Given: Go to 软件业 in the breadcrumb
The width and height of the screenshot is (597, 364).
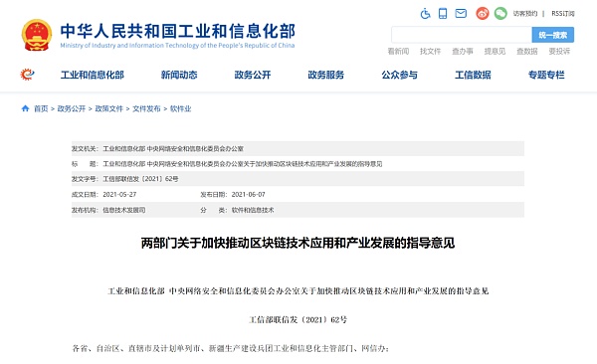Looking at the screenshot, I should (x=180, y=108).
